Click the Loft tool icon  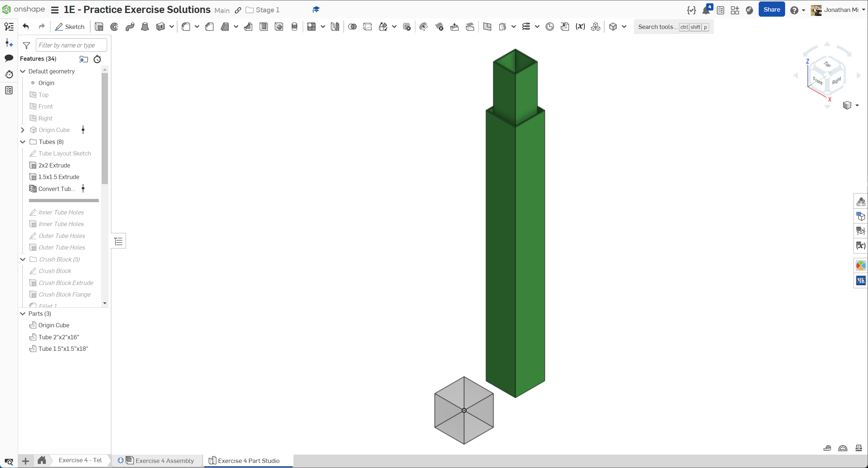145,27
